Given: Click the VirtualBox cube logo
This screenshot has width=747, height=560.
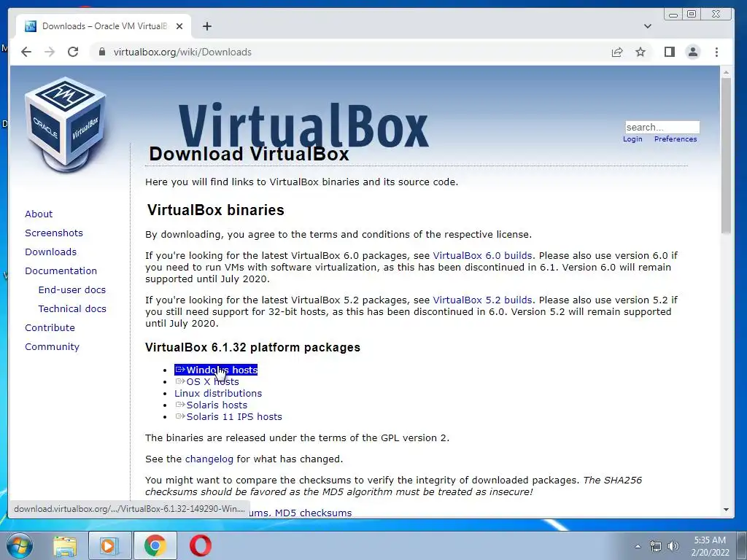Looking at the screenshot, I should click(65, 125).
